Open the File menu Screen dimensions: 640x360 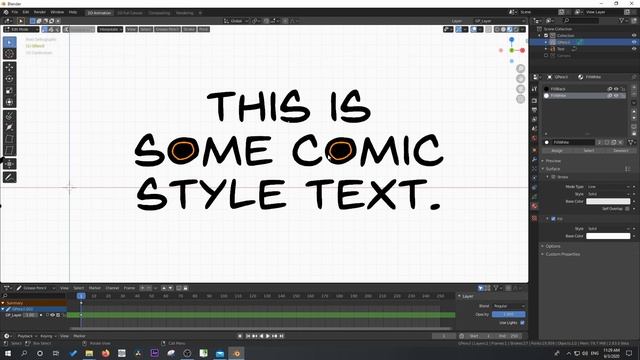click(x=15, y=12)
